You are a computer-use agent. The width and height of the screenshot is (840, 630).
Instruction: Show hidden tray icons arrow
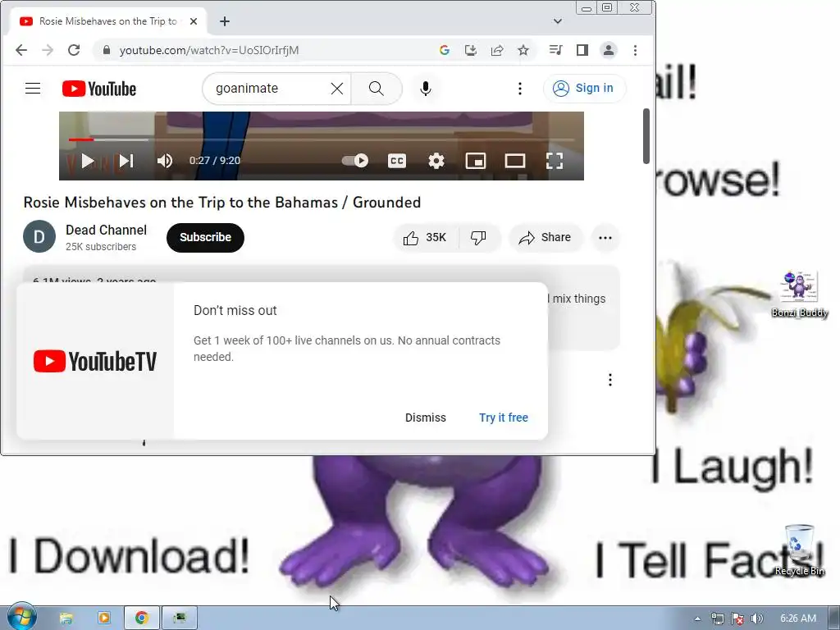[697, 619]
